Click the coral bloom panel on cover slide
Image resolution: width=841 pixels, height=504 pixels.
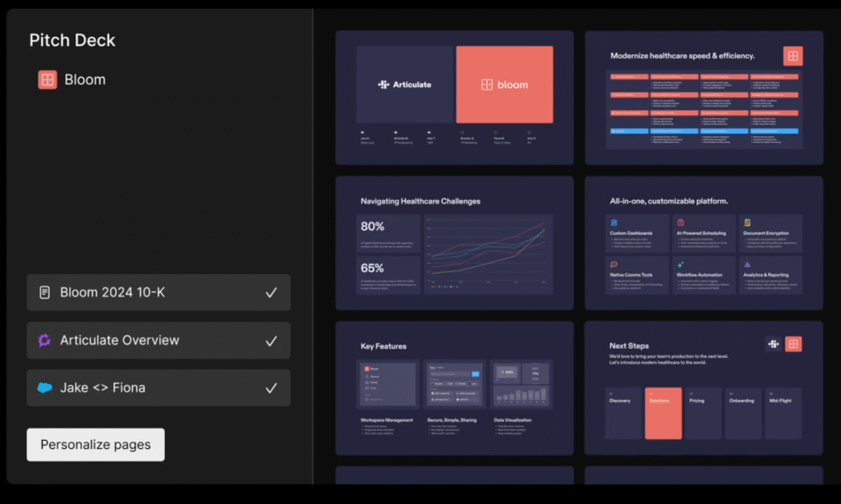505,85
